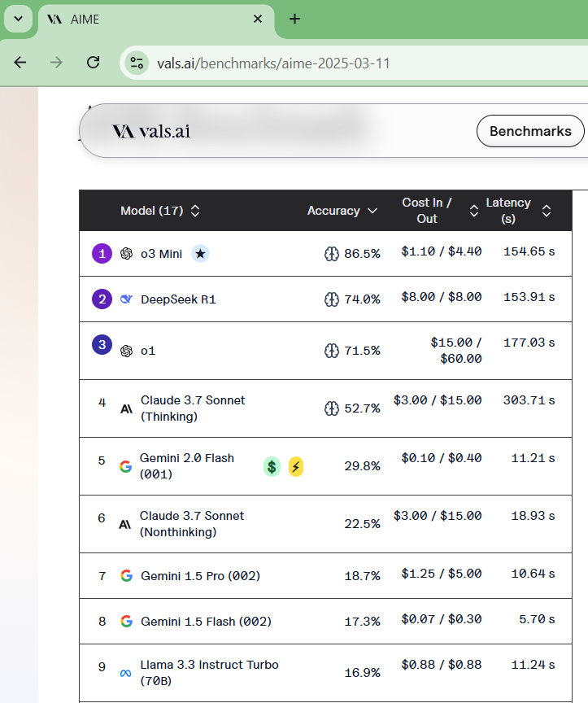Click Meta logo beside Llama 3.3 Instruct Turbo

[125, 674]
